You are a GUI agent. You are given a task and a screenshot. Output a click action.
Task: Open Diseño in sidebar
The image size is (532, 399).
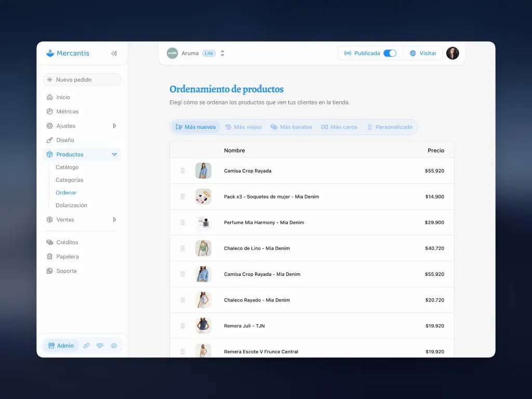pyautogui.click(x=65, y=140)
